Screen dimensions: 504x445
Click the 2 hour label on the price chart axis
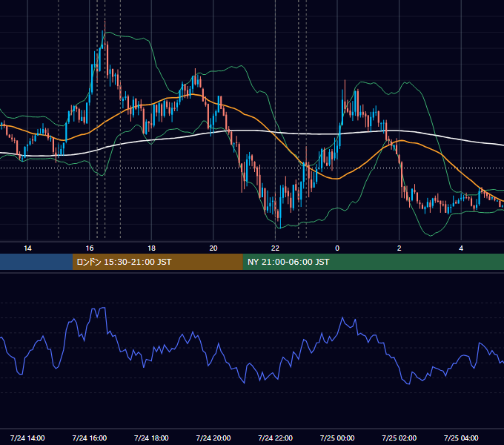(x=399, y=248)
